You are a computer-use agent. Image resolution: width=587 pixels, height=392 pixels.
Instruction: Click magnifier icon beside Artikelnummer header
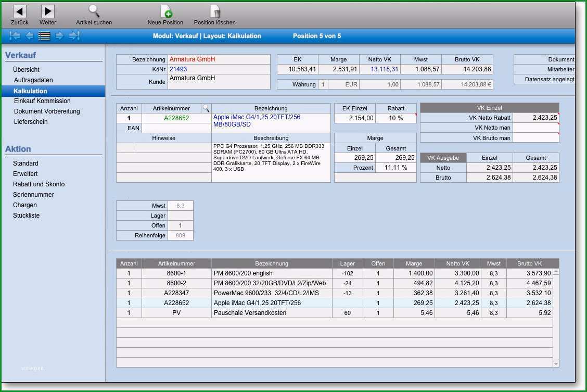coord(206,108)
